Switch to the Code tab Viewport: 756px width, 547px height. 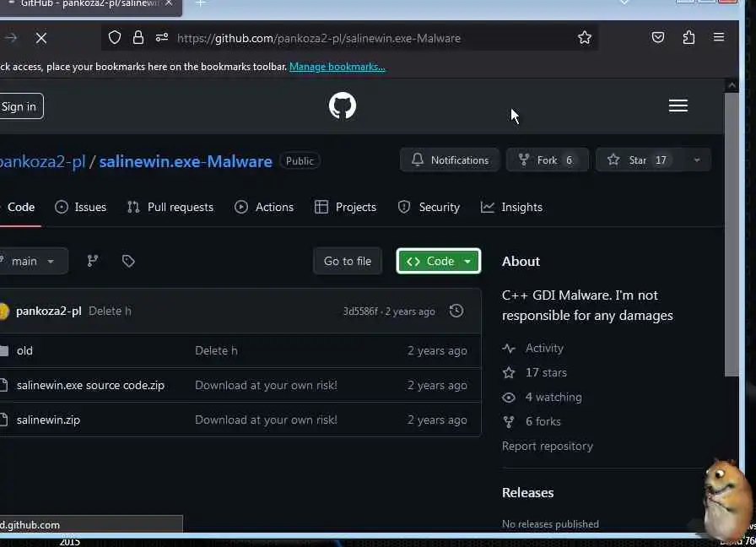(21, 207)
